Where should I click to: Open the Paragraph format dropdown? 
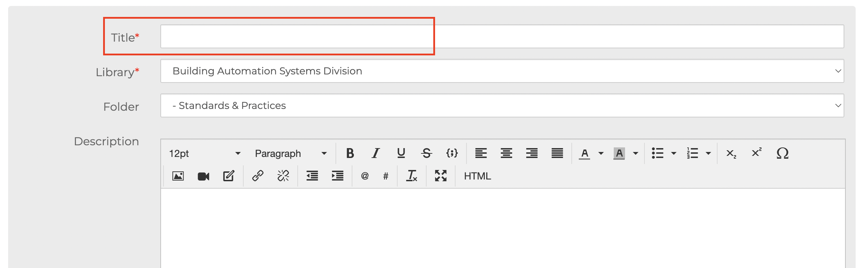(x=291, y=153)
